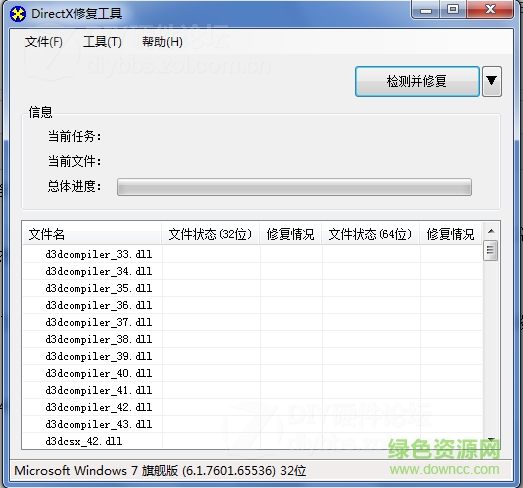Viewport: 523px width, 488px height.
Task: Click the first 修复情况 column header
Action: 291,234
